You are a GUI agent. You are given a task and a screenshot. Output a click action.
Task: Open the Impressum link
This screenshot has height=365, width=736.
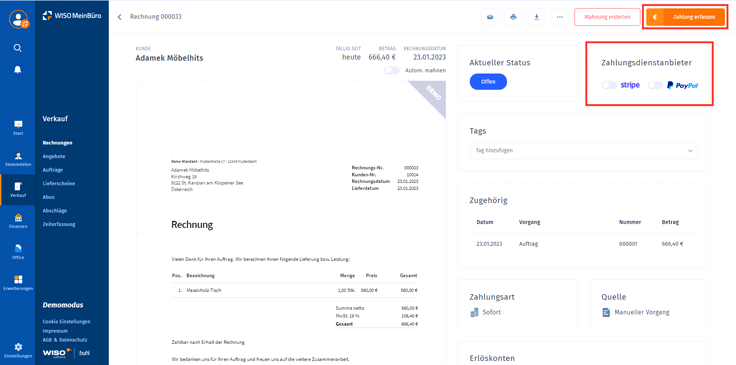(55, 331)
